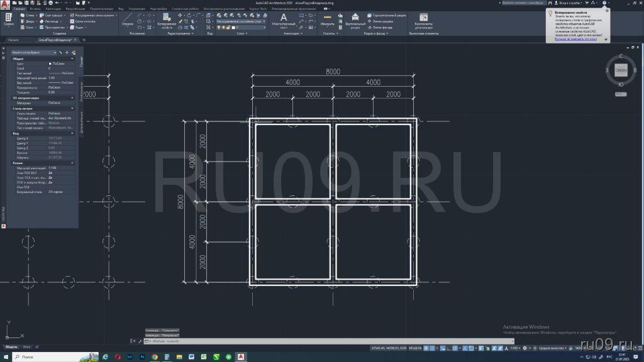Open the layer state dropdown list
The width and height of the screenshot is (644, 362).
pyautogui.click(x=241, y=21)
